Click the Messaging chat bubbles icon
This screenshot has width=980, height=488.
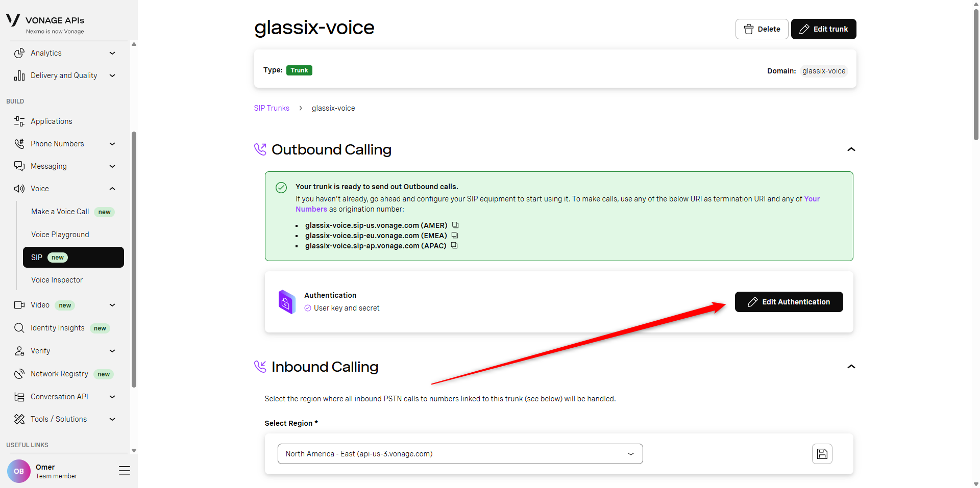click(x=19, y=166)
